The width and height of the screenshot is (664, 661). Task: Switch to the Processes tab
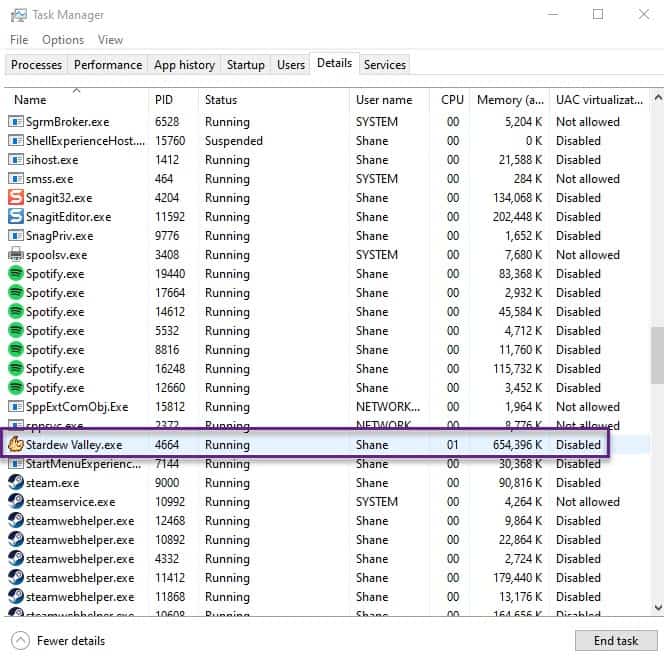[36, 65]
